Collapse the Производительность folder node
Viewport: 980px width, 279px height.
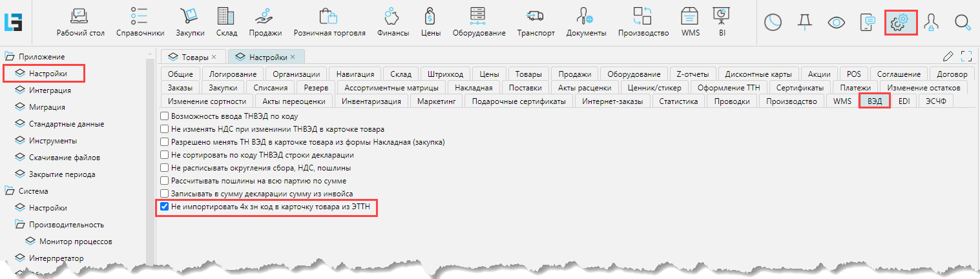coord(20,225)
